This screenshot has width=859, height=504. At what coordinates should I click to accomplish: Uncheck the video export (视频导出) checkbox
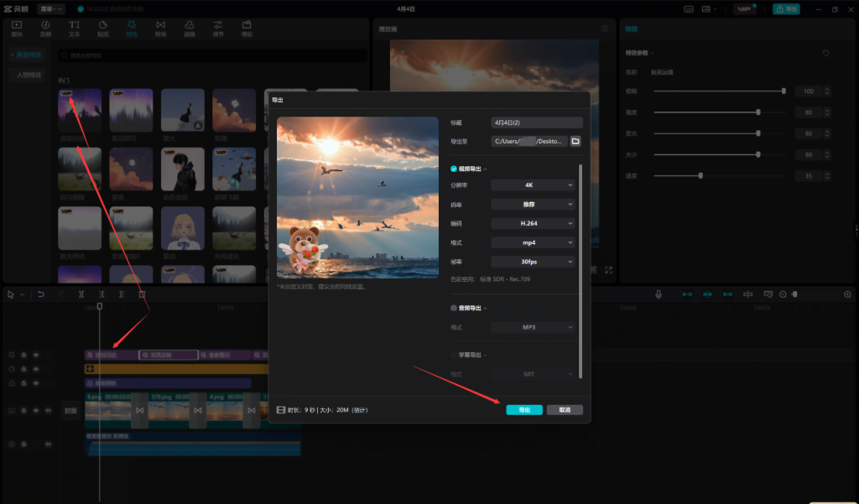coord(454,169)
